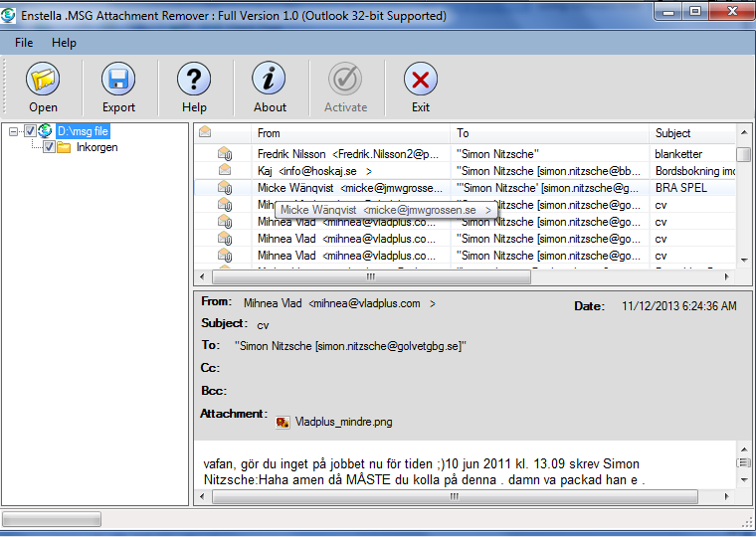
Task: Collapse the D:\msg file tree node
Action: pyautogui.click(x=14, y=131)
